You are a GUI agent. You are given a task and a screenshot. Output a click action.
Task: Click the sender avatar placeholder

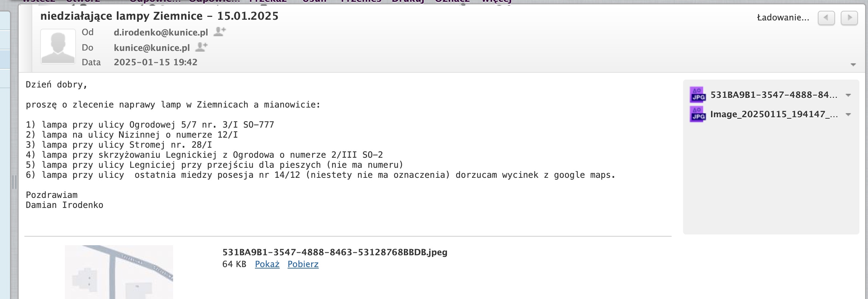(x=58, y=47)
